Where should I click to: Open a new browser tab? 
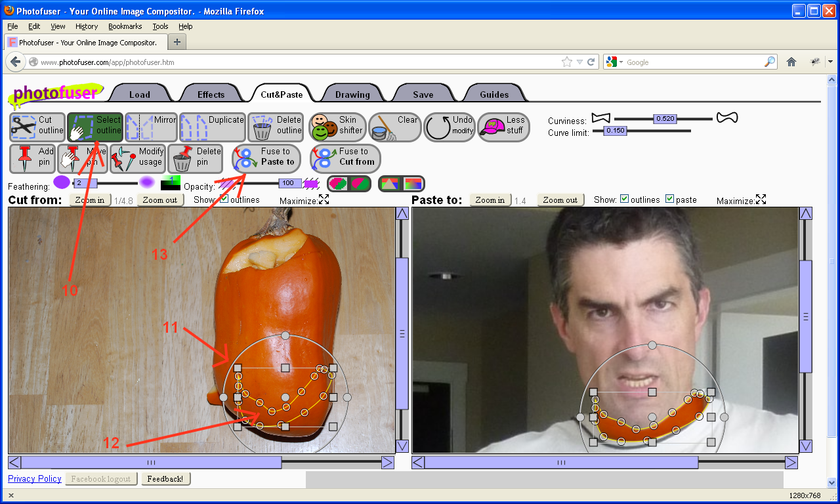tap(177, 42)
